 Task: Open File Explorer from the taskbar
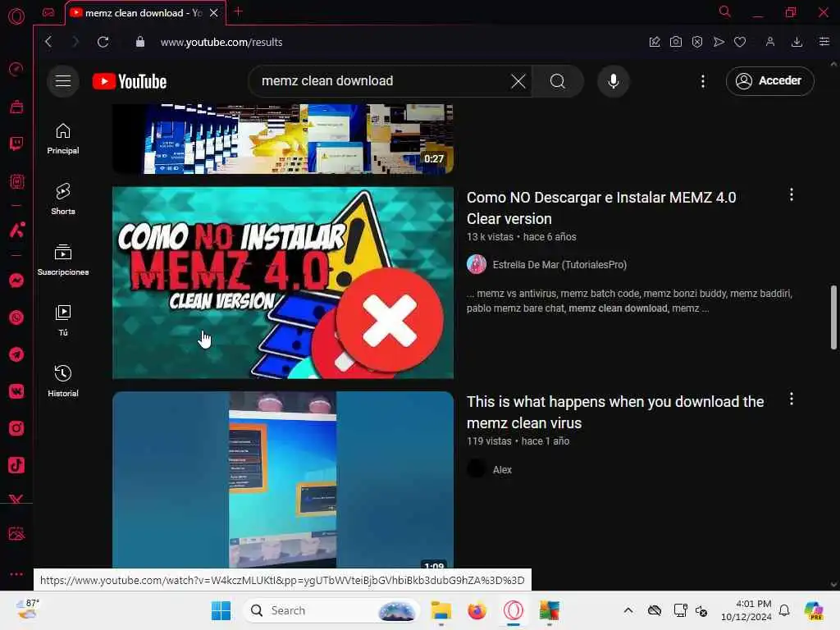point(441,610)
